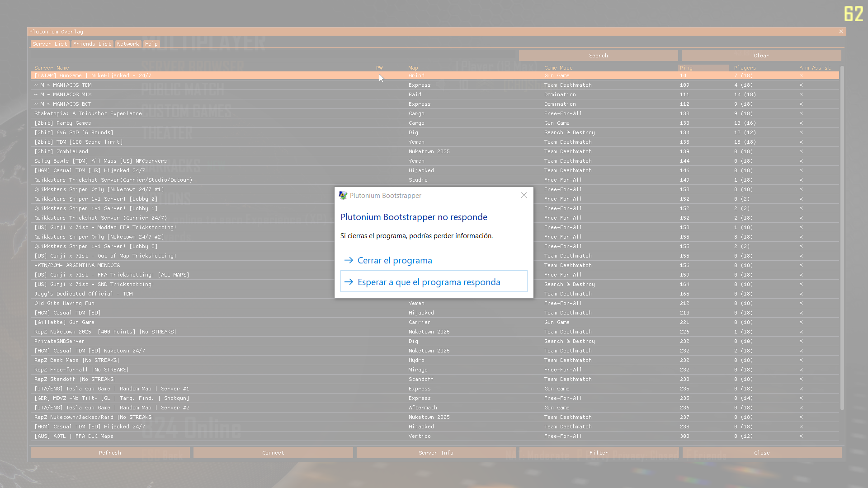The width and height of the screenshot is (868, 488).
Task: Click the Server Info button
Action: [x=436, y=453]
